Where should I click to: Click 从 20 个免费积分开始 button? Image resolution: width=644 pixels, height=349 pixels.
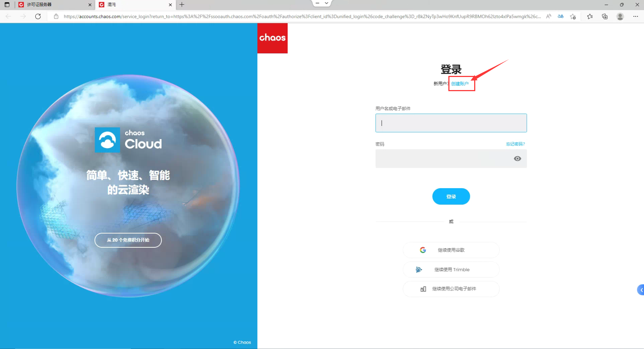[128, 240]
